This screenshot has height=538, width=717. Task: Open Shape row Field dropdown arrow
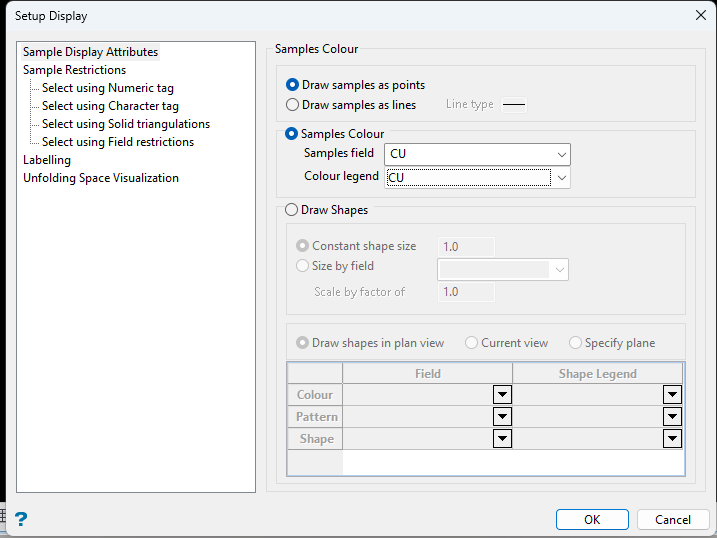[502, 438]
